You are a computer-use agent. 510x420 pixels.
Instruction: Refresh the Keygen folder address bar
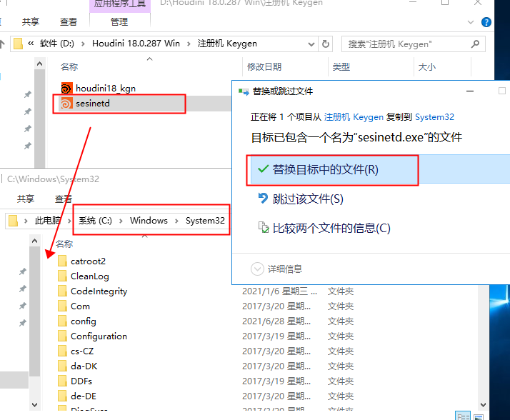tap(325, 44)
